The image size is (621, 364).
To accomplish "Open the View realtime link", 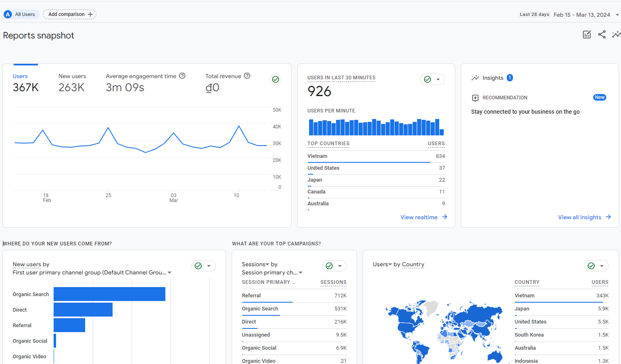I will [424, 217].
